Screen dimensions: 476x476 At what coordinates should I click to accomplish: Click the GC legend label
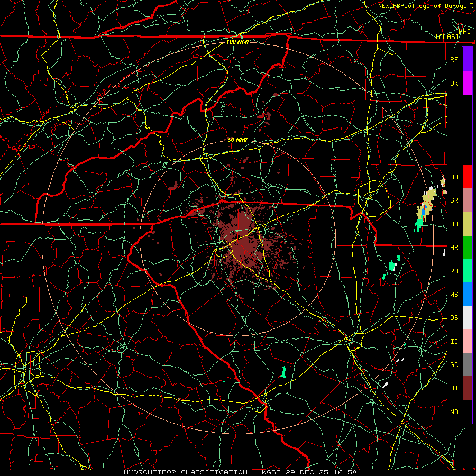point(454,365)
